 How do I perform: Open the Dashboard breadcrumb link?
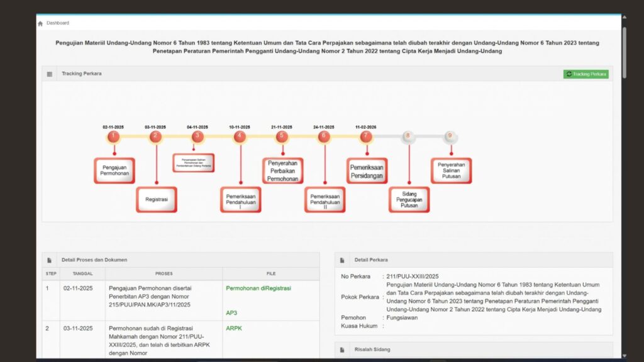(58, 23)
